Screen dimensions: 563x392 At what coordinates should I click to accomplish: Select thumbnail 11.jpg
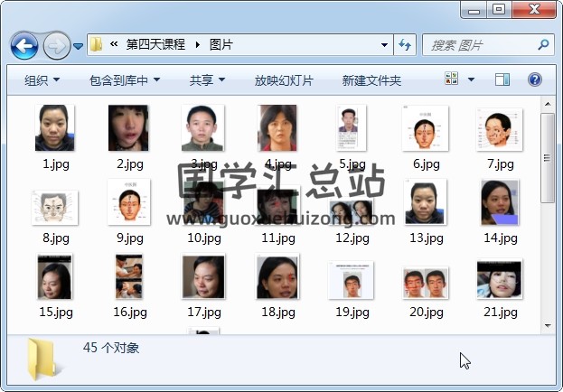[x=278, y=205]
